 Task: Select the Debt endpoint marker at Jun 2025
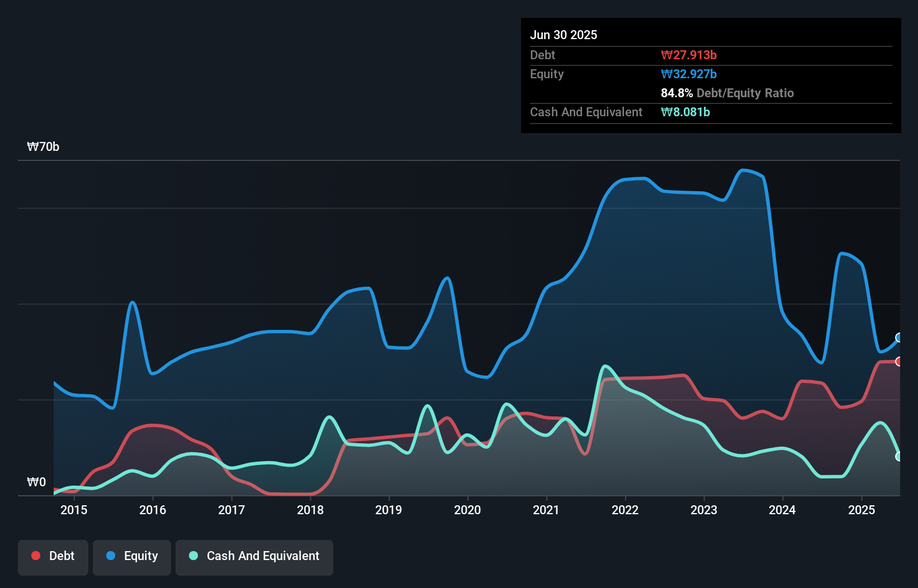click(899, 361)
